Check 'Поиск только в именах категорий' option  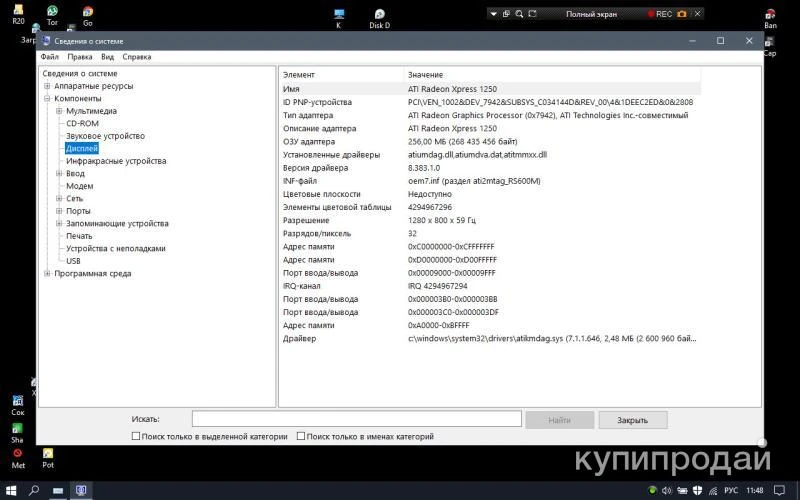click(x=301, y=436)
